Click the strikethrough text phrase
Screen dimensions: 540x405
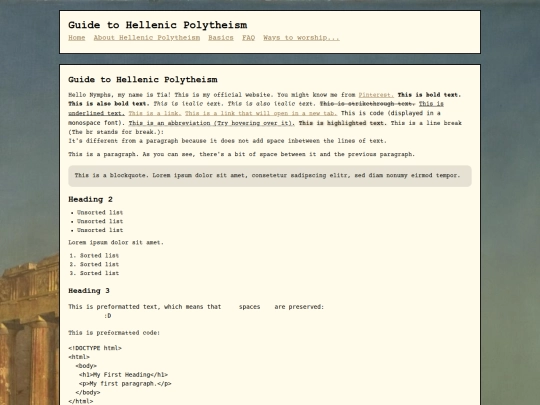tap(367, 104)
